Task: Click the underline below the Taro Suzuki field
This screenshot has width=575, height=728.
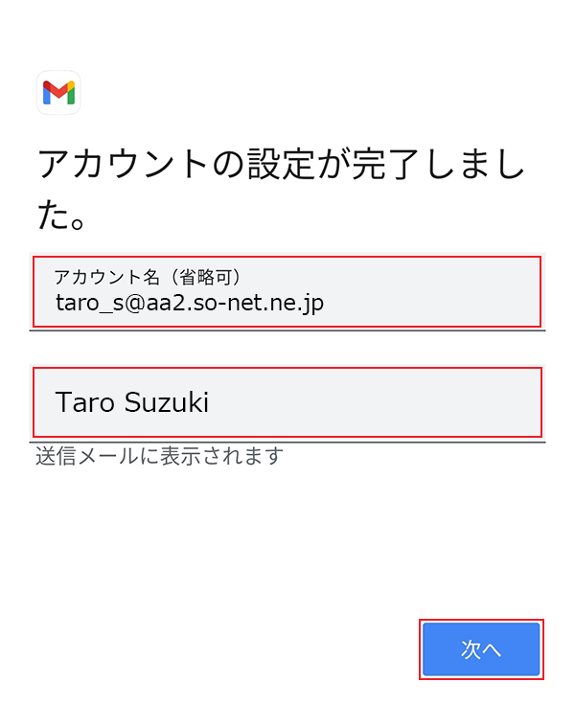Action: pyautogui.click(x=287, y=442)
